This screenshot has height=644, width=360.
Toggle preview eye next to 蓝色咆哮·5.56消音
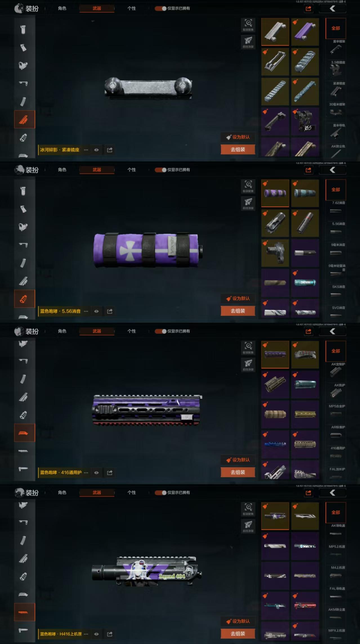(96, 311)
